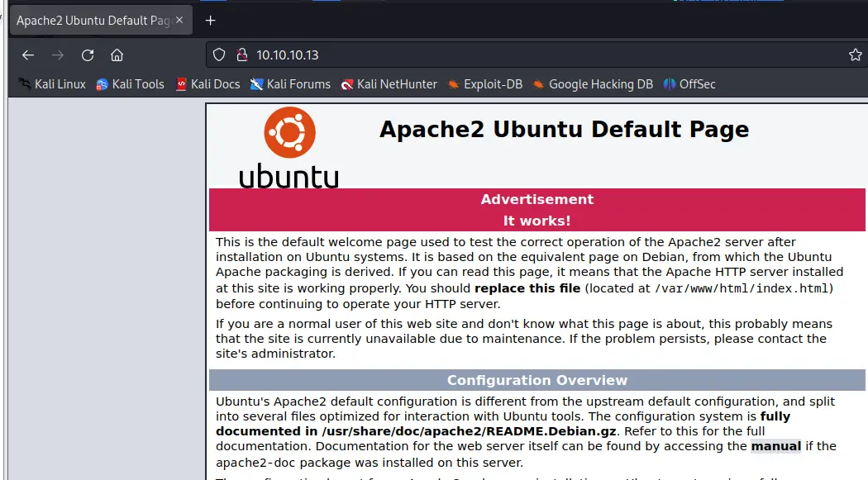Click the path /var/www/html/index.html
The height and width of the screenshot is (480, 868).
(742, 288)
